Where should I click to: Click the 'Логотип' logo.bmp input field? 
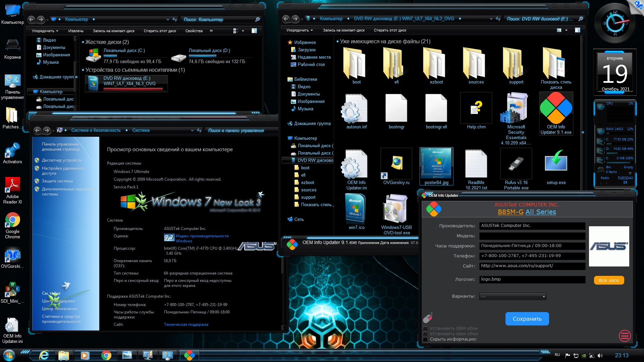532,279
